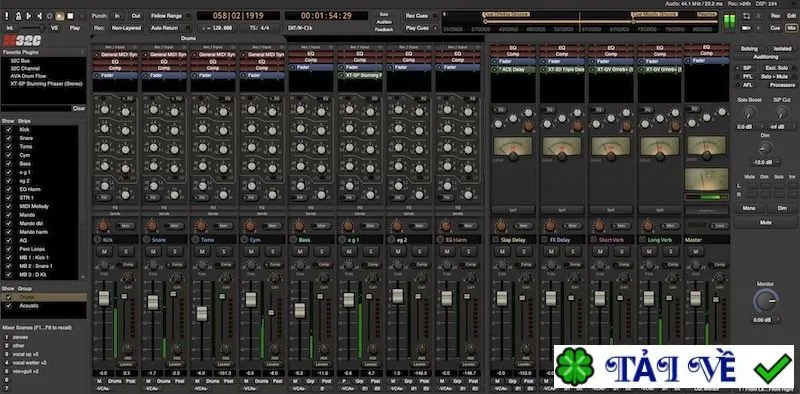Image resolution: width=800 pixels, height=394 pixels.
Task: Click the go-to-end transport icon
Action: point(39,16)
